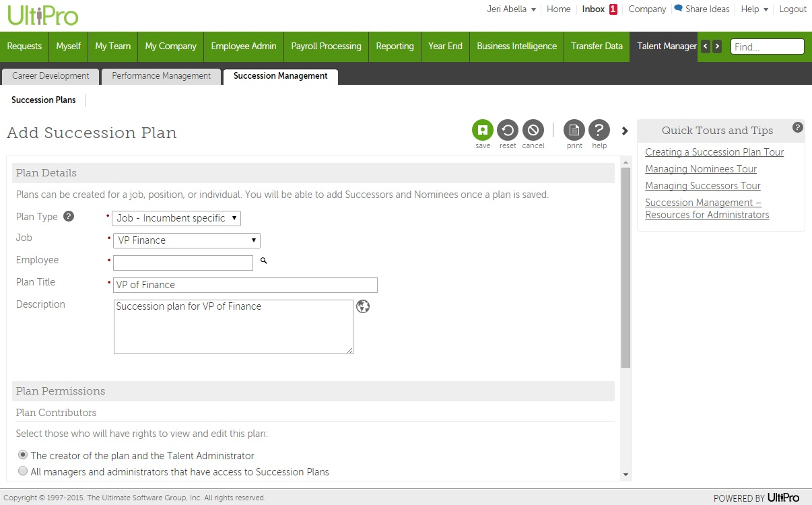Open the My Company menu

(171, 46)
